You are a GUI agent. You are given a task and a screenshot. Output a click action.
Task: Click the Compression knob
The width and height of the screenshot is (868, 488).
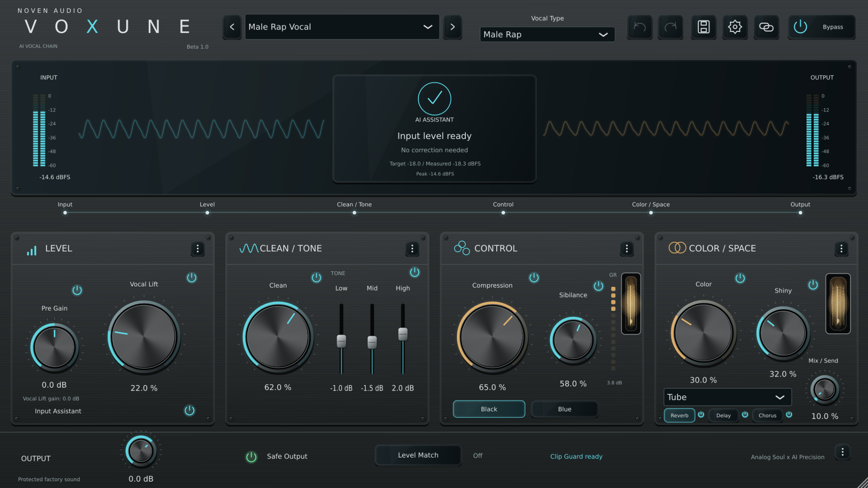click(492, 338)
